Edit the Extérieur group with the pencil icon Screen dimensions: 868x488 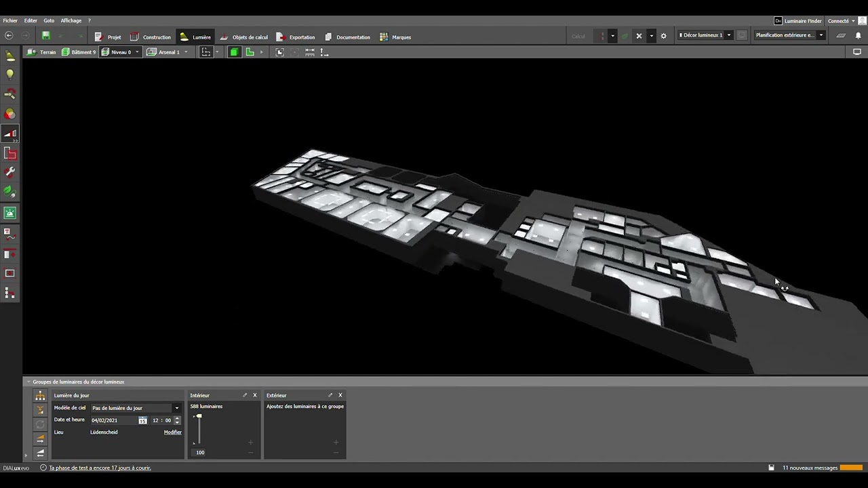point(330,395)
